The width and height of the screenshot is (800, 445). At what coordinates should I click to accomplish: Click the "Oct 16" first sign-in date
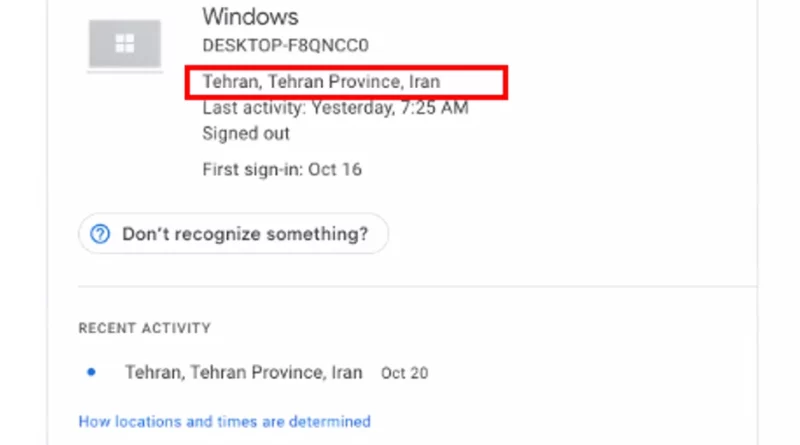pos(335,169)
